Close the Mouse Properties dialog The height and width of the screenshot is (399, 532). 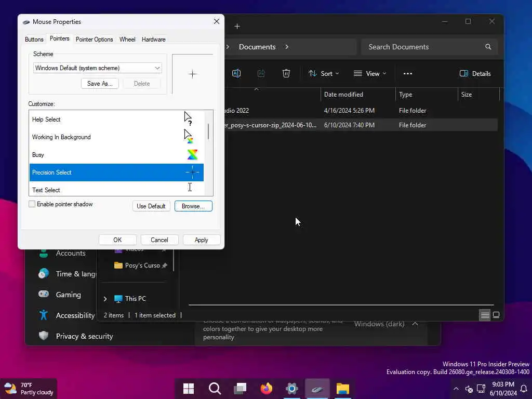(217, 21)
